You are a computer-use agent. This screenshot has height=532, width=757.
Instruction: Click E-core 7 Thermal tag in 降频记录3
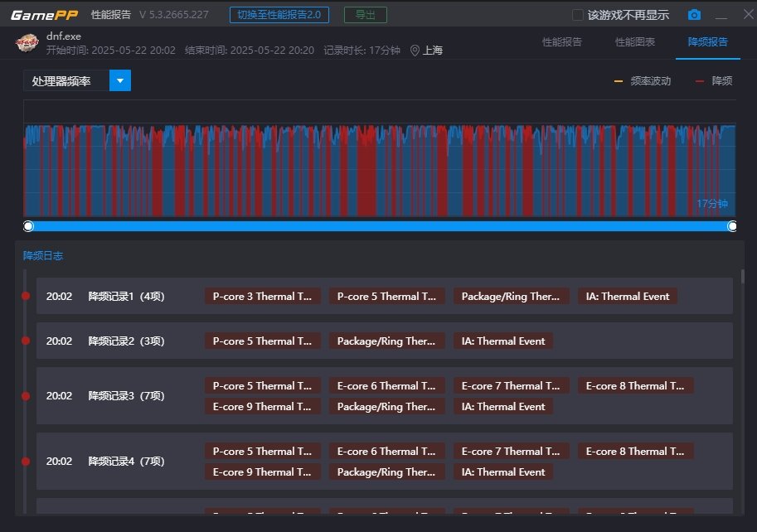coord(511,386)
